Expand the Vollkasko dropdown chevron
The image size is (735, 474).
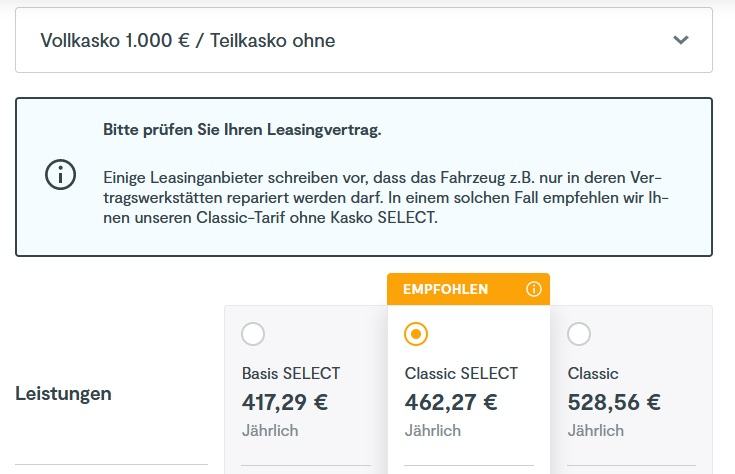point(681,41)
